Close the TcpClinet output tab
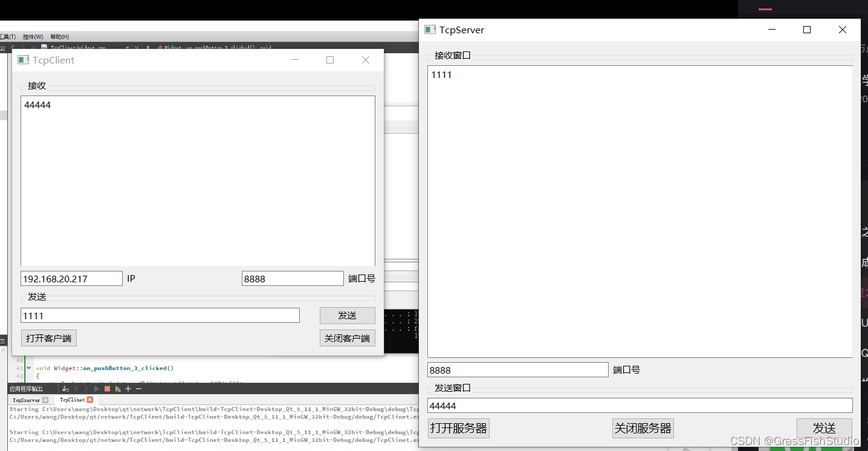The height and width of the screenshot is (451, 868). pos(90,400)
